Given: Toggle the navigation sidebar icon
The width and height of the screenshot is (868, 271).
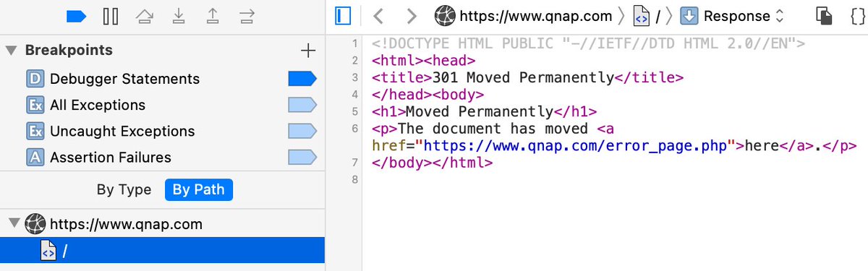Looking at the screenshot, I should tap(343, 15).
